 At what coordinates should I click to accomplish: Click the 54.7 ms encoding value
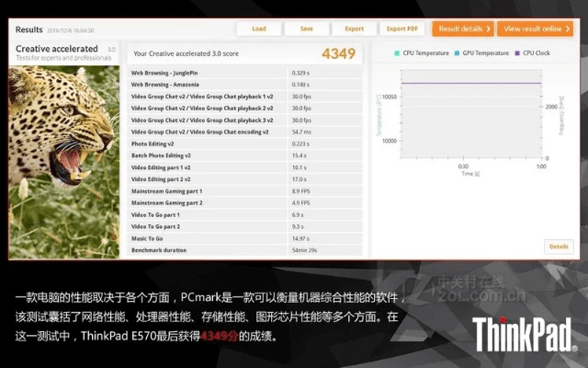tap(301, 132)
